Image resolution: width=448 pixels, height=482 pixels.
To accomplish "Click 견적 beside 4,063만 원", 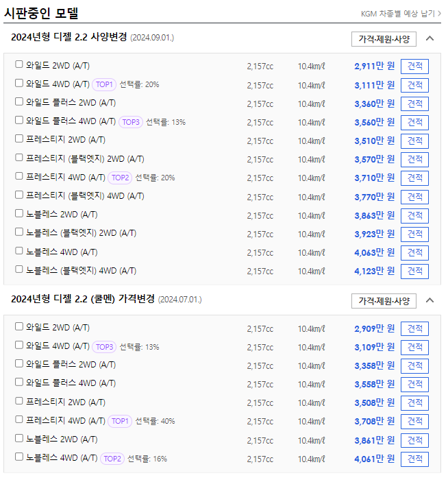I will 414,253.
